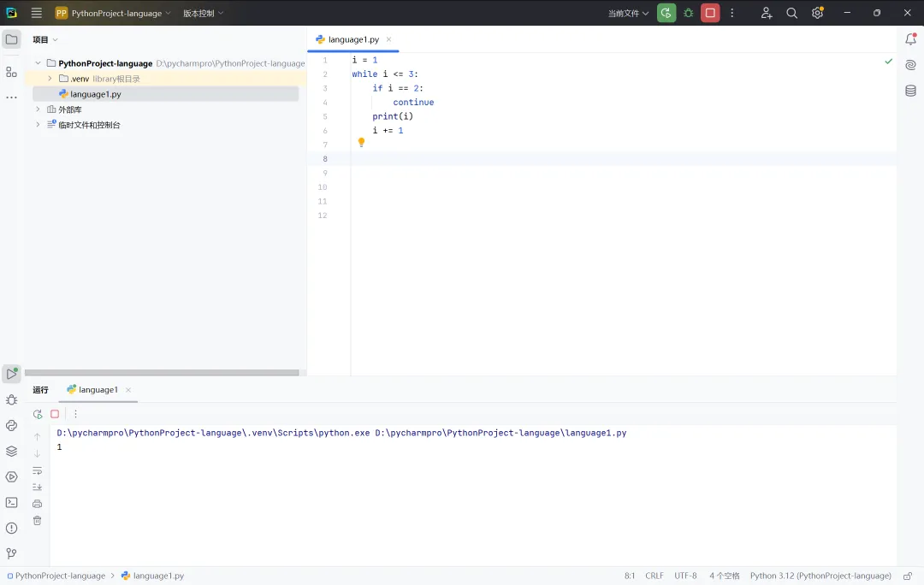
Task: Open the Structure tool window icon
Action: (x=11, y=72)
